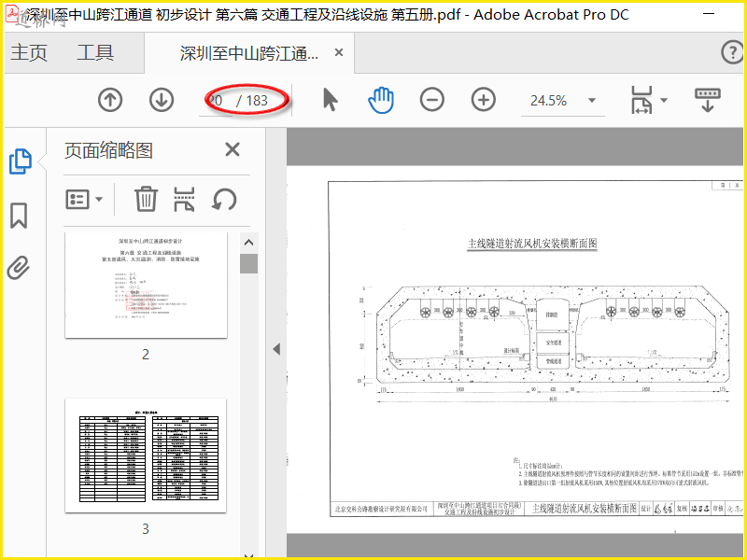Activate the hand pan tool

click(381, 100)
